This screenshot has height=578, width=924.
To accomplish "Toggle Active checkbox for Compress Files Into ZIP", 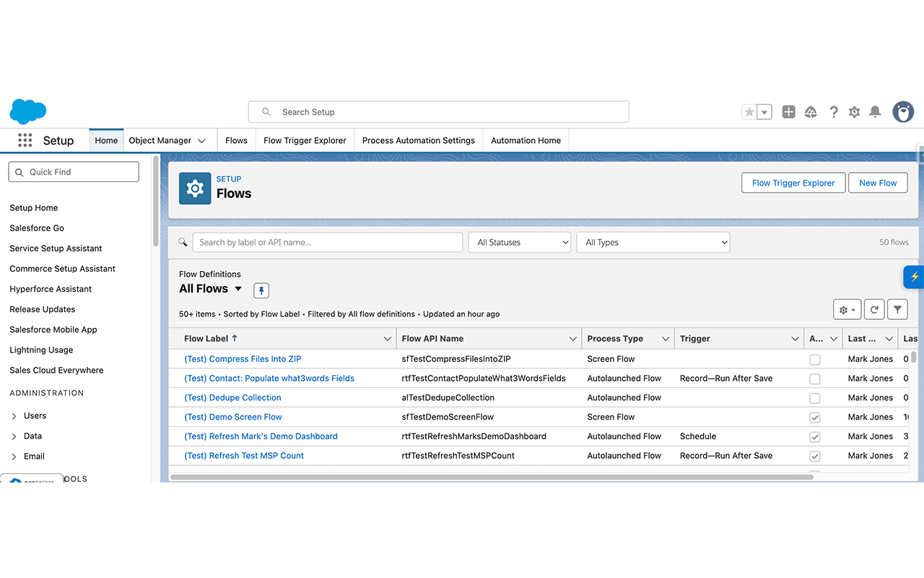I will tap(815, 359).
